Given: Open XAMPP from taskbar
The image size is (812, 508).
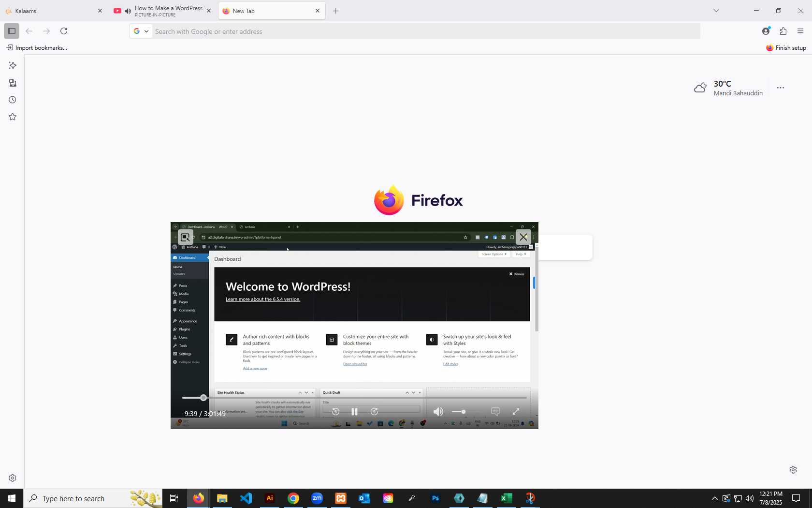Looking at the screenshot, I should (x=341, y=498).
